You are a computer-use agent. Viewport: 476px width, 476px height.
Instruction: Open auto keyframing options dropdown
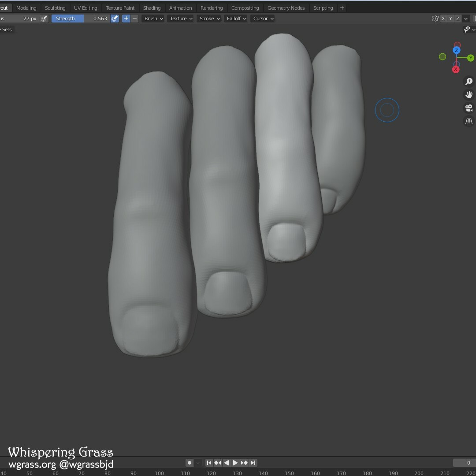198,463
